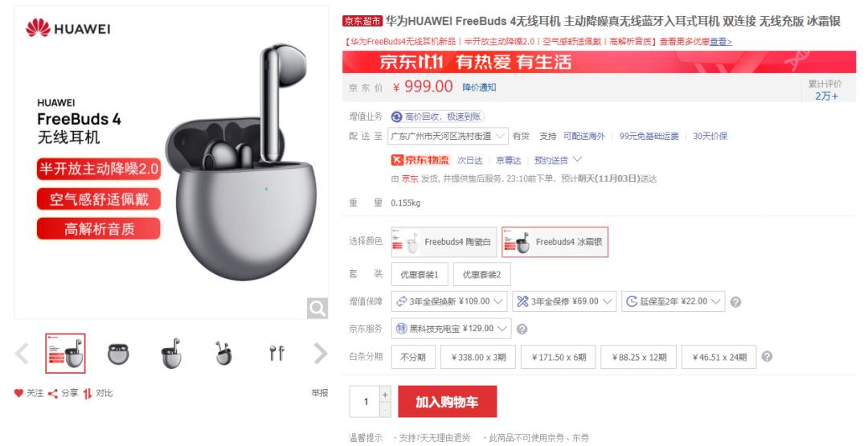Click the heart 关注 follow icon
This screenshot has width=868, height=446.
tap(18, 393)
